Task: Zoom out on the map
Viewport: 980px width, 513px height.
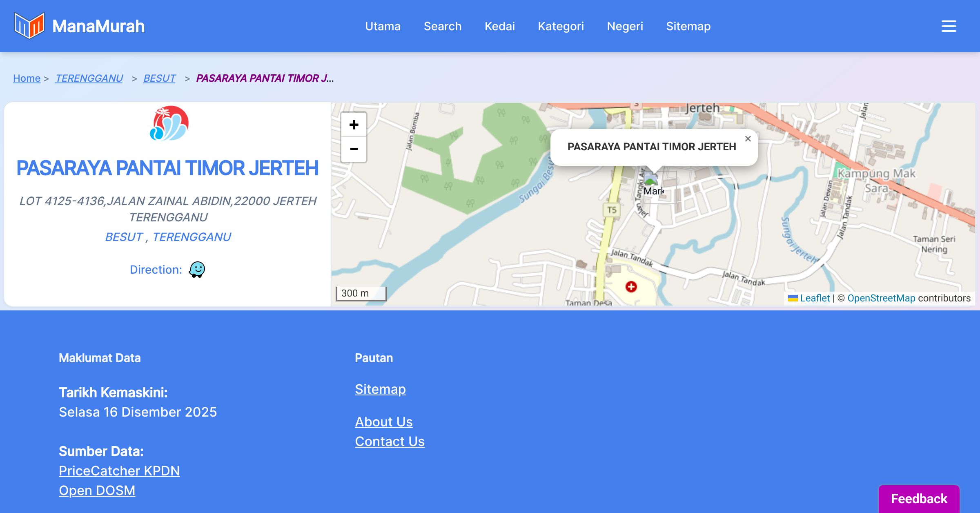Action: (354, 149)
